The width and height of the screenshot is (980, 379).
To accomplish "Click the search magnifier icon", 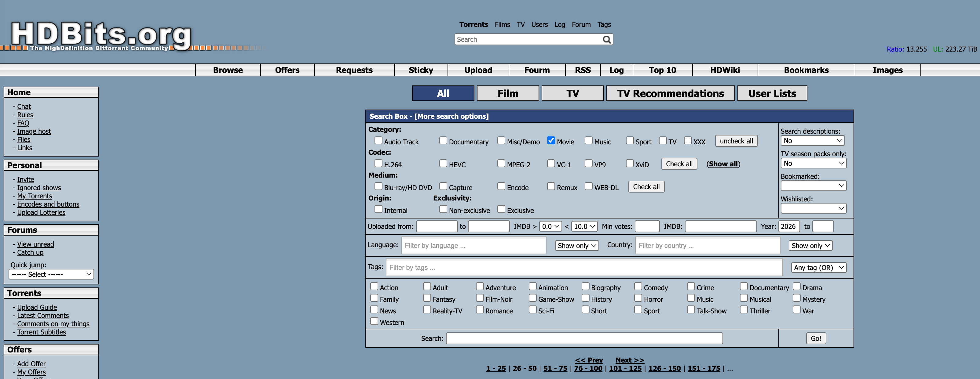I will [606, 40].
